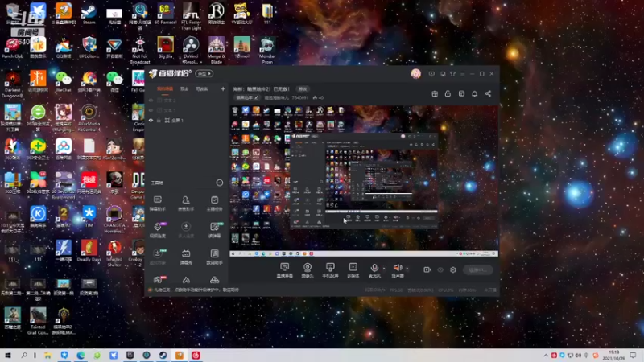Image resolution: width=644 pixels, height=362 pixels.
Task: Expand the toolbox more-options circle
Action: [219, 183]
